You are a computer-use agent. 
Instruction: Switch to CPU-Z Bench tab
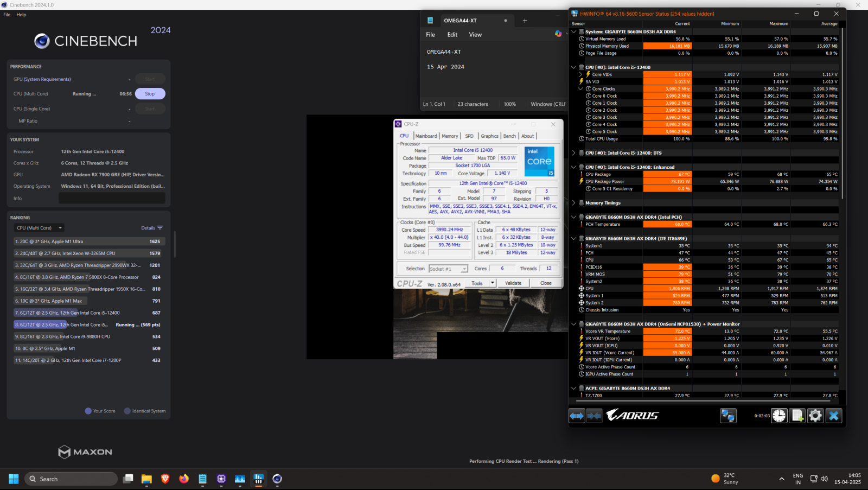tap(509, 136)
